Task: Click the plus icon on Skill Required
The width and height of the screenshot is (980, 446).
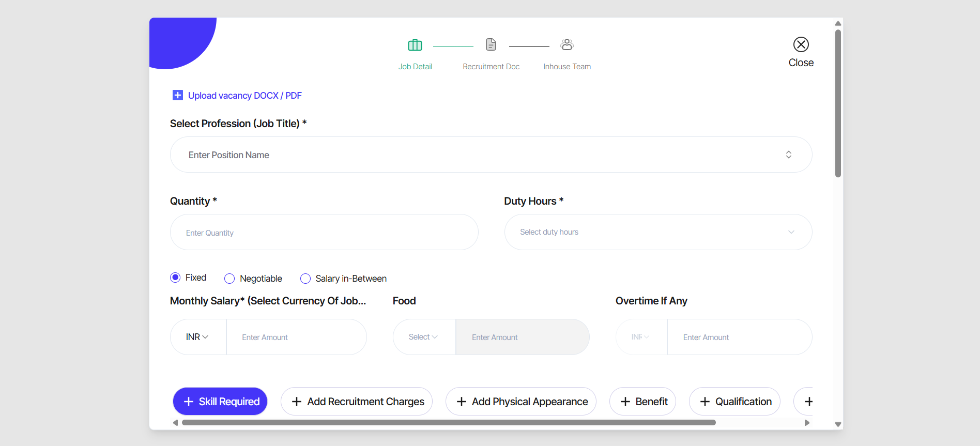Action: [189, 402]
